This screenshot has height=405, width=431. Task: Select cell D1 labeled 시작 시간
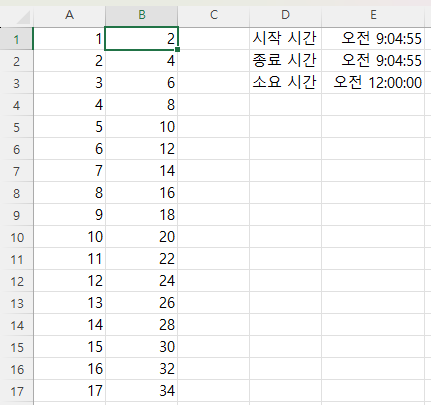285,39
